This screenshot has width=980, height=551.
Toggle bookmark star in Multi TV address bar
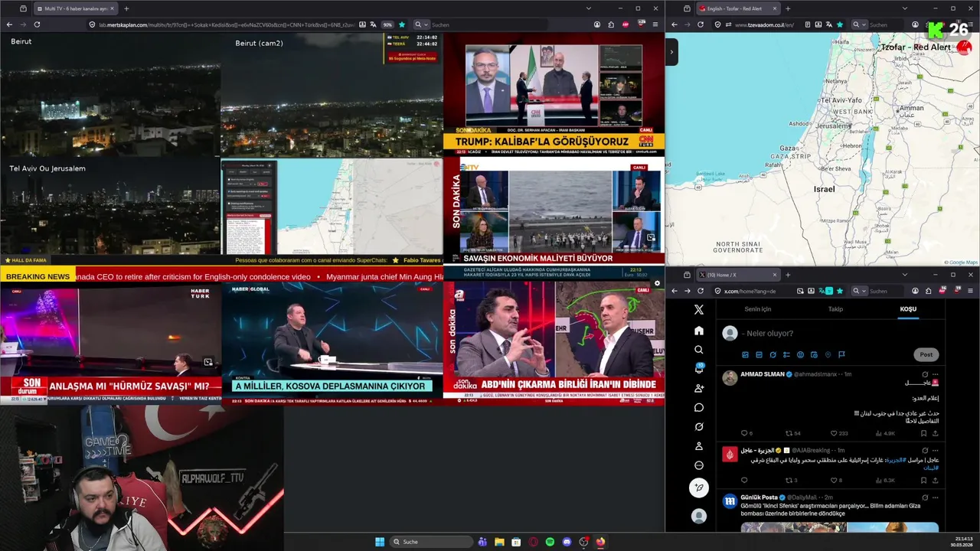[402, 24]
